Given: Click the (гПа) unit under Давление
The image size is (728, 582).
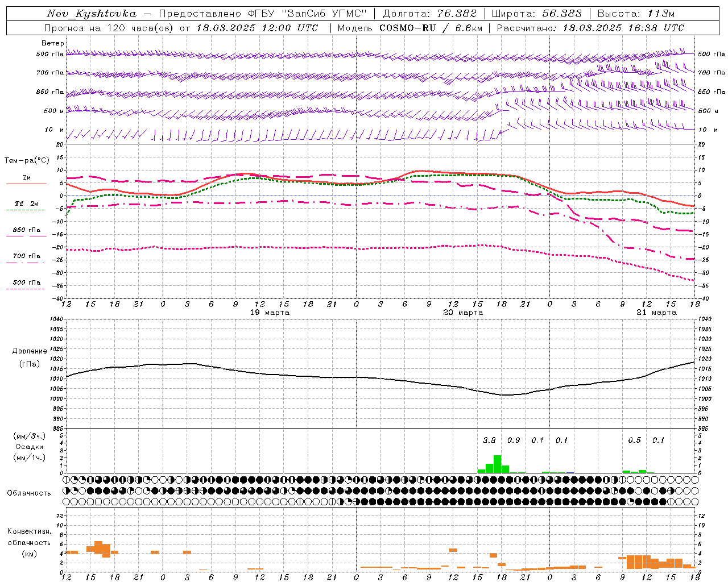Looking at the screenshot, I should click(x=30, y=364).
